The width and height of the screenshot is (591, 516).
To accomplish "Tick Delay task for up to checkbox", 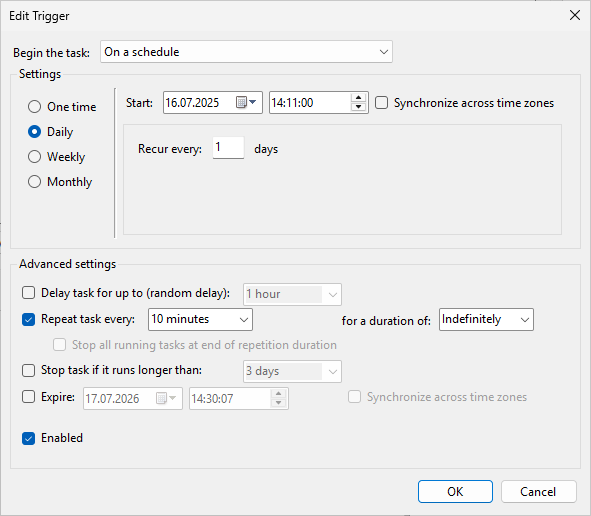I will (29, 292).
